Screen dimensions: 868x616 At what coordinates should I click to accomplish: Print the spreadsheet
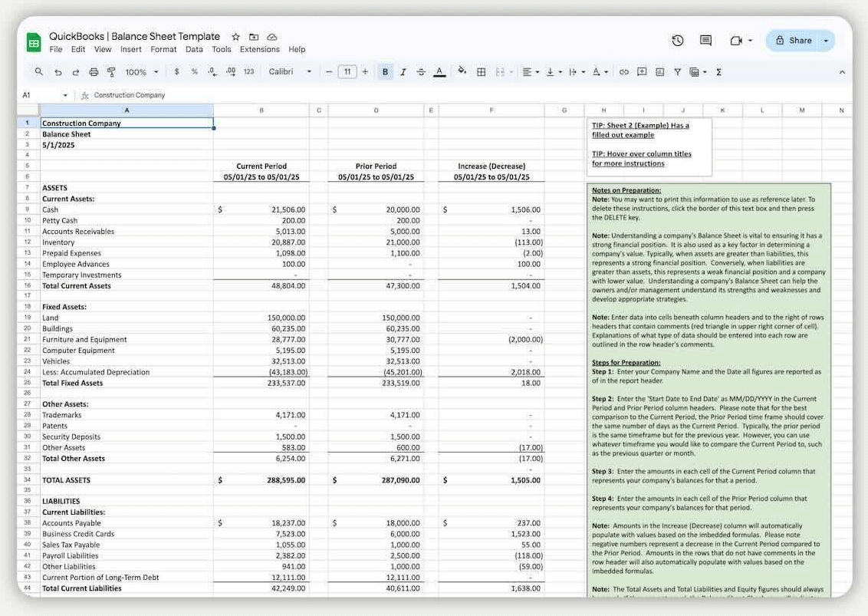click(x=94, y=72)
